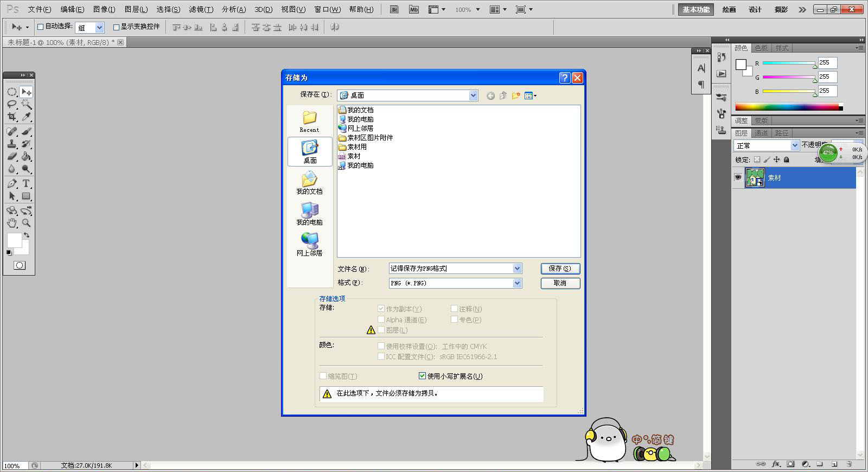Open the 格式 PNG format dropdown
The height and width of the screenshot is (472, 868).
[x=517, y=283]
